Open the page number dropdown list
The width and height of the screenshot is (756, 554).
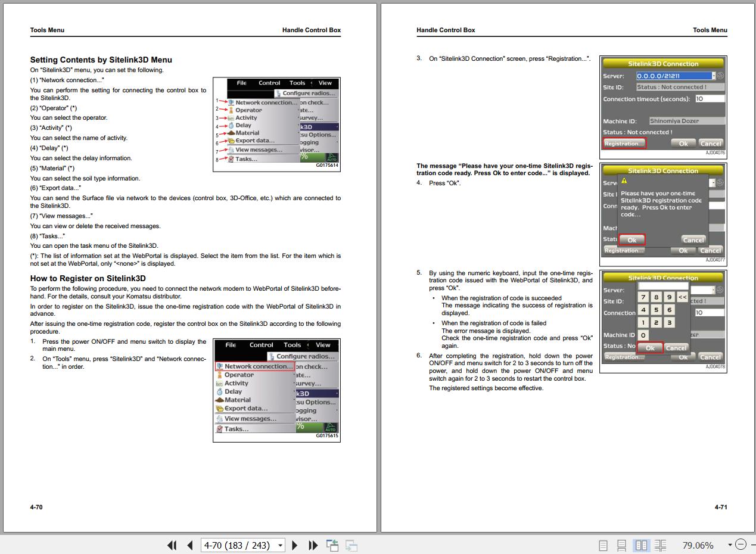click(x=280, y=545)
